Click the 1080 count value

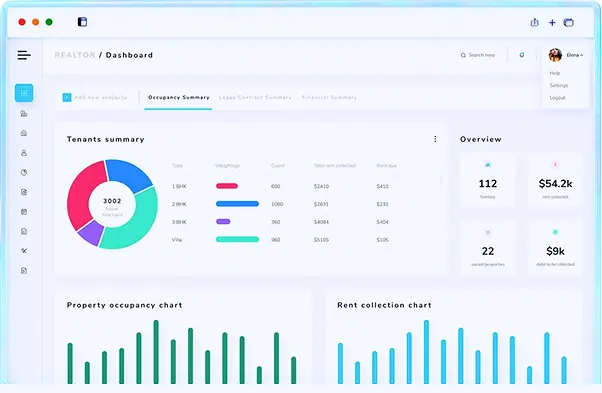[277, 204]
